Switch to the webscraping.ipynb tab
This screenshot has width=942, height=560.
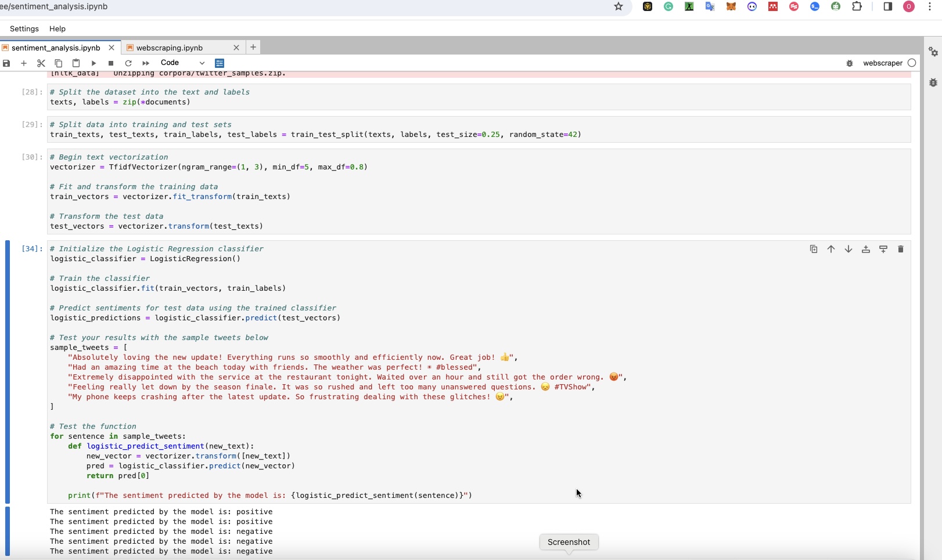[x=170, y=48]
